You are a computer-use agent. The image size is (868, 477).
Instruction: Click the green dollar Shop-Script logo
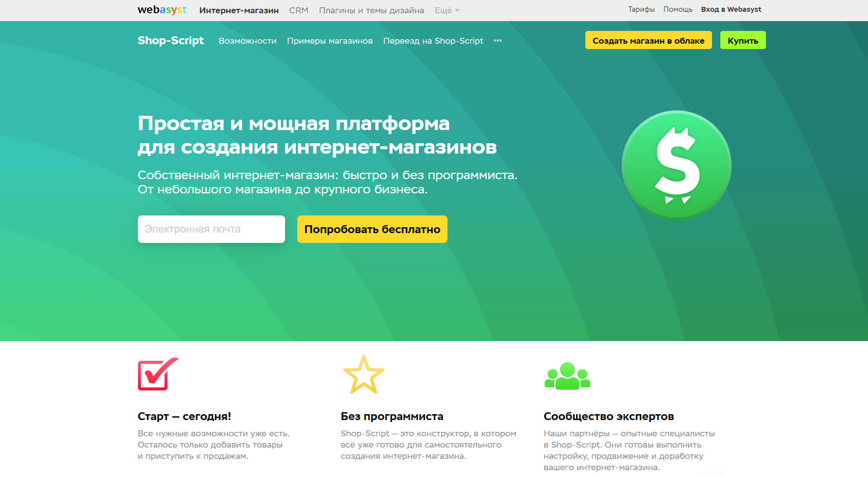tap(676, 165)
